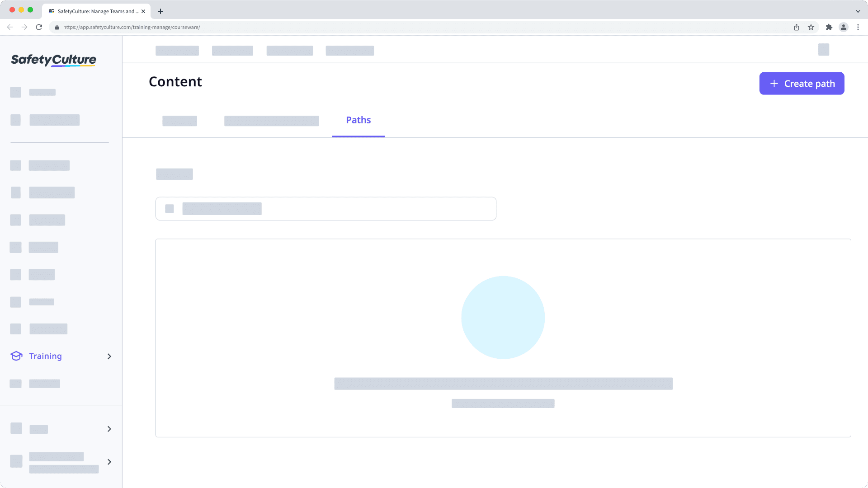Open the Chrome three-dot menu
Image resolution: width=868 pixels, height=488 pixels.
tap(859, 27)
